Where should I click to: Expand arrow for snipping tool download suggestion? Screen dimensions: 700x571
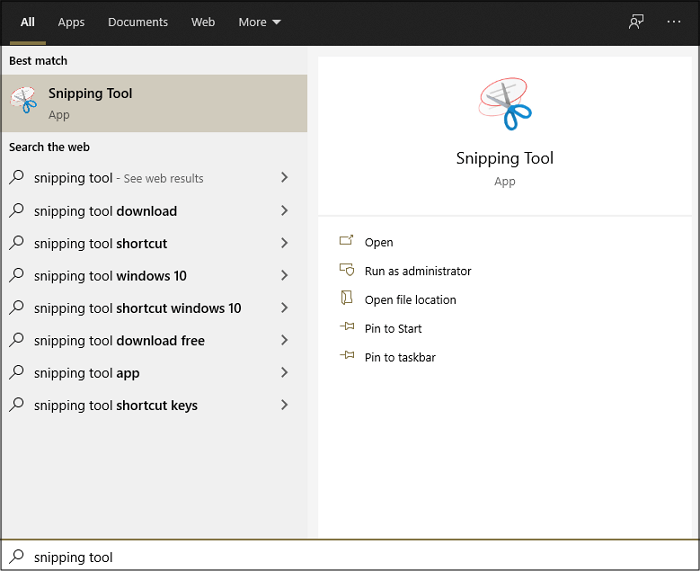click(x=285, y=211)
